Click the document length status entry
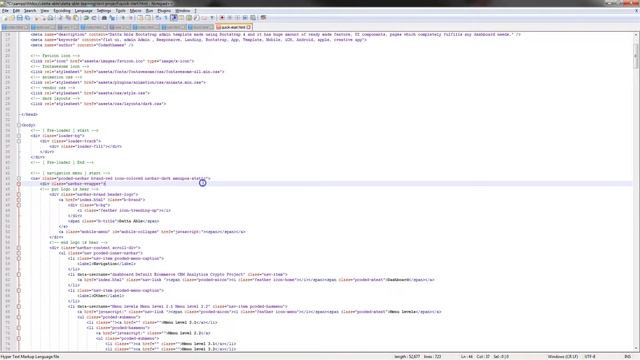Screen dimensions: 640x360 pos(407,357)
